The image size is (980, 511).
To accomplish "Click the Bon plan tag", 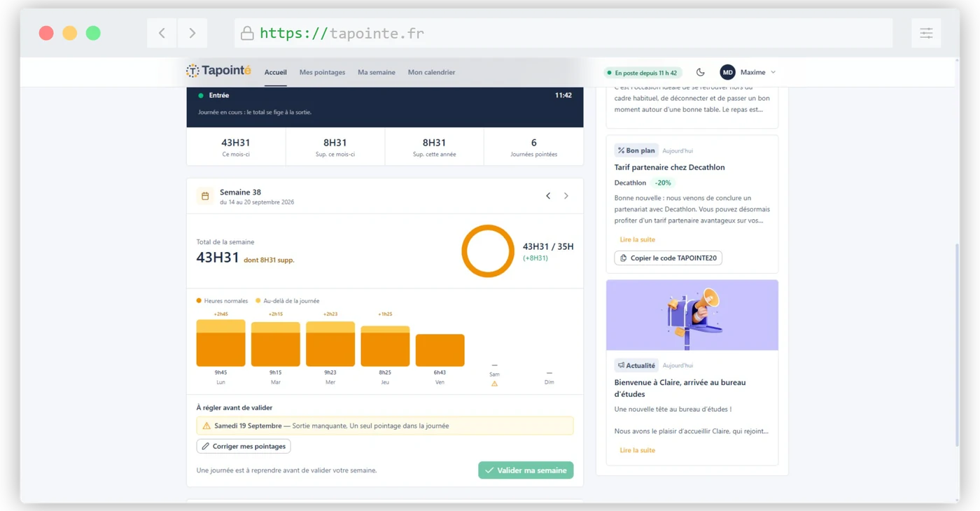I will point(636,150).
